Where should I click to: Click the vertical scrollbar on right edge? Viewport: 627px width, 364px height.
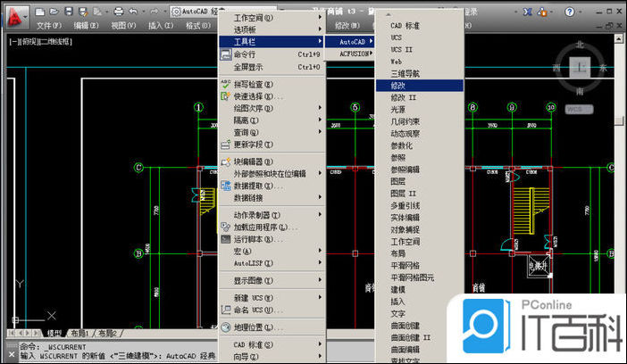[620, 178]
